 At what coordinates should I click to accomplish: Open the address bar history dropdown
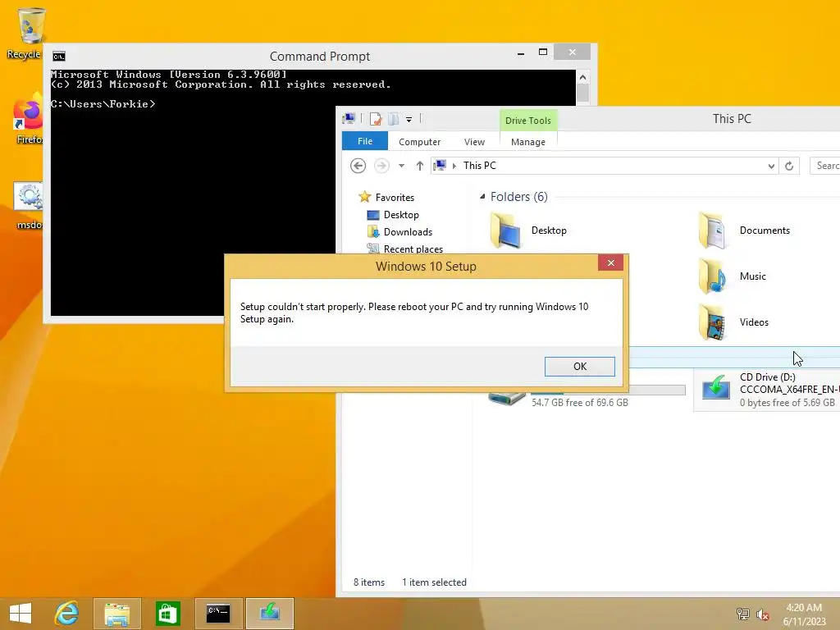pos(771,166)
